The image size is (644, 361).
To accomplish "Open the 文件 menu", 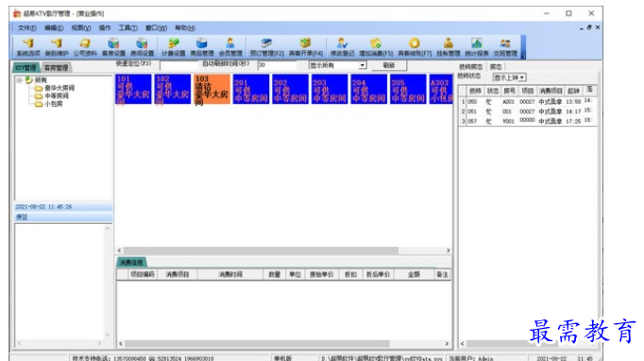I will (x=26, y=28).
